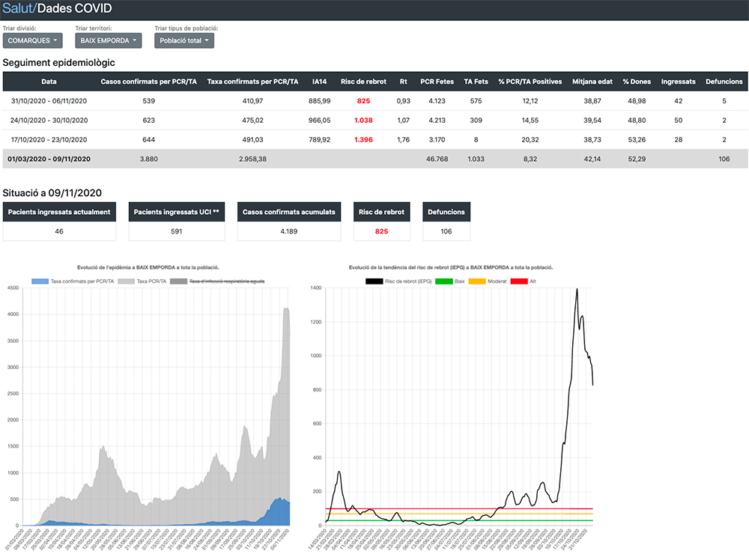749x560 pixels.
Task: Click the confirmed cases value 539
Action: [x=148, y=101]
